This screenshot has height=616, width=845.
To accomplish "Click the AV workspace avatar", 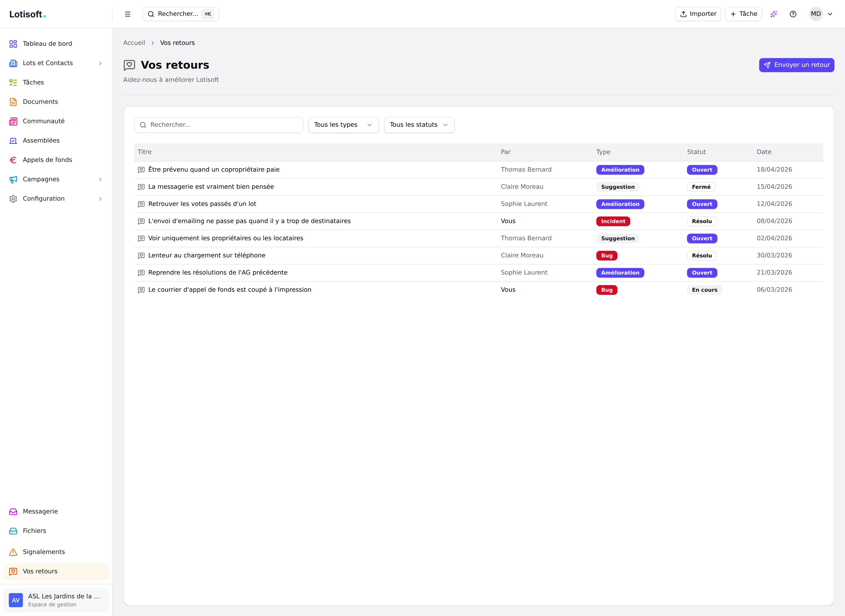I will coord(16,600).
